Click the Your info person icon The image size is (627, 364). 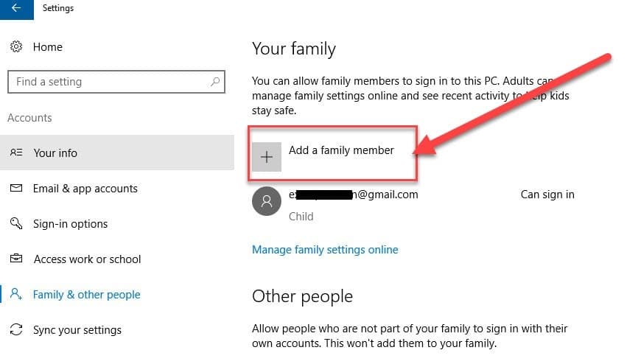tap(16, 153)
